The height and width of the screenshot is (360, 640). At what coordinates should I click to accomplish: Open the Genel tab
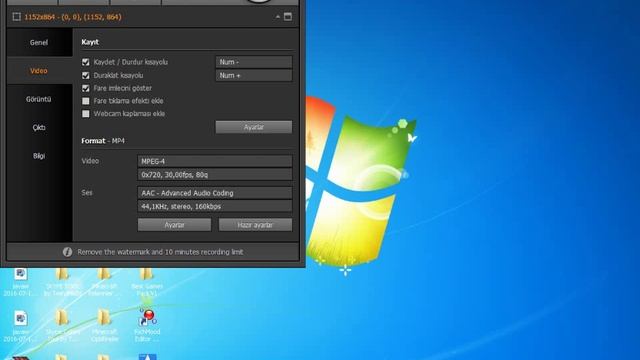tap(39, 42)
